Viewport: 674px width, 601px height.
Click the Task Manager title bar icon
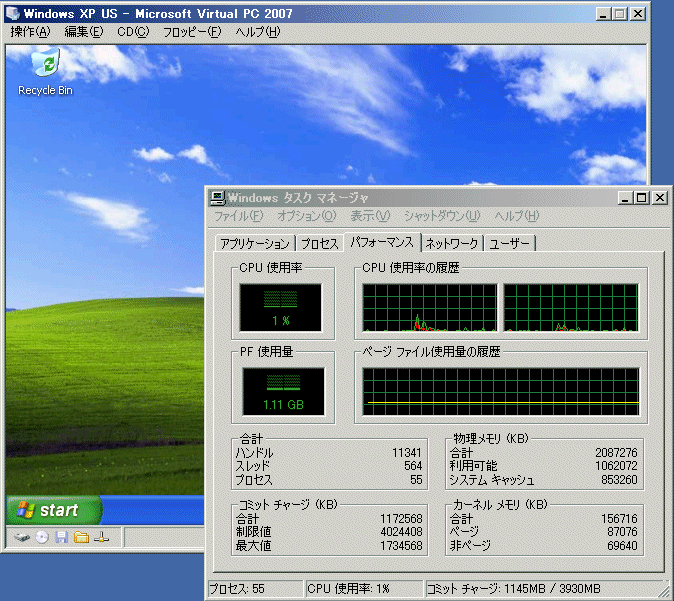pos(218,198)
